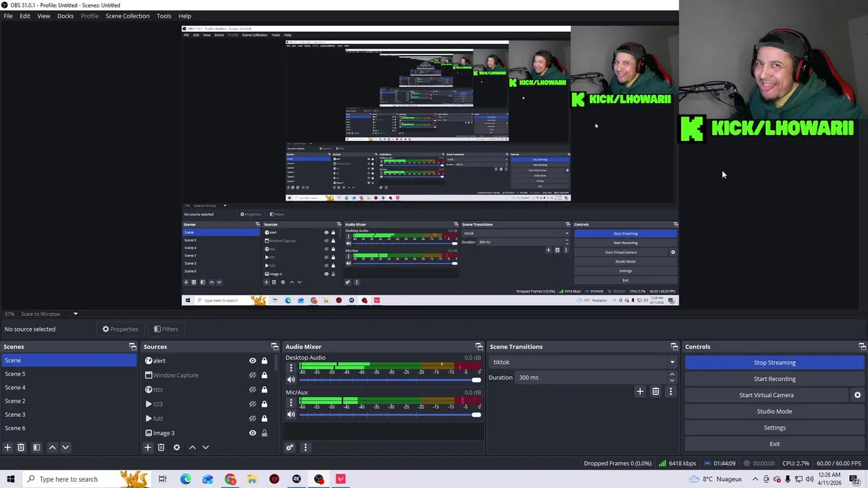Open tiktok transition dropdown
The width and height of the screenshot is (868, 488).
coord(583,362)
